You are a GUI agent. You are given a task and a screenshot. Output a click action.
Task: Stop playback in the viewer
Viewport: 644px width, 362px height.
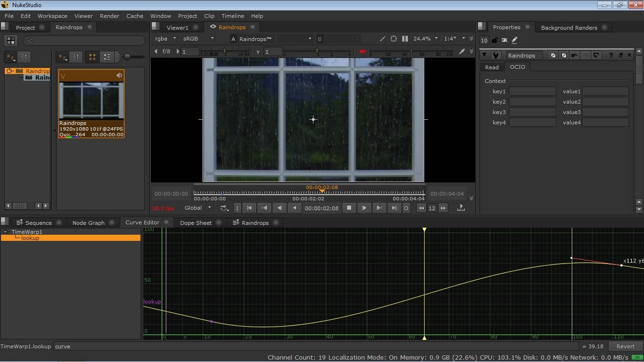pyautogui.click(x=349, y=208)
